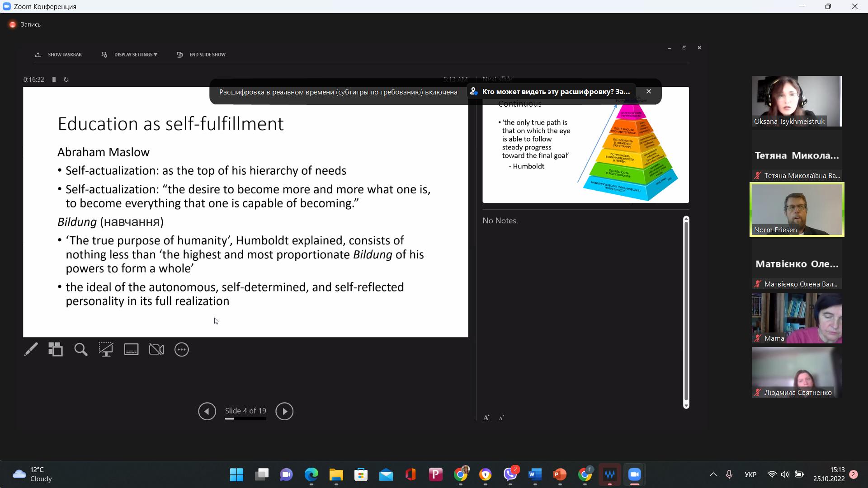Open the Display Settings dropdown

(135, 55)
